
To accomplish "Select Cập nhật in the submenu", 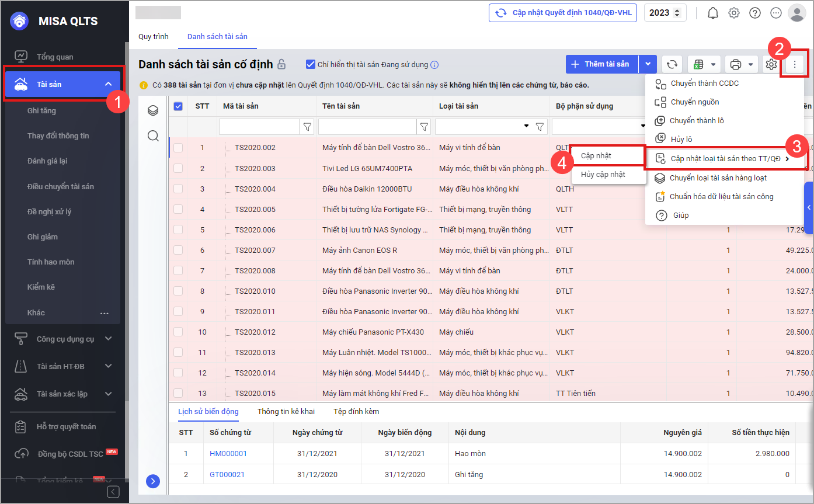I will tap(596, 156).
